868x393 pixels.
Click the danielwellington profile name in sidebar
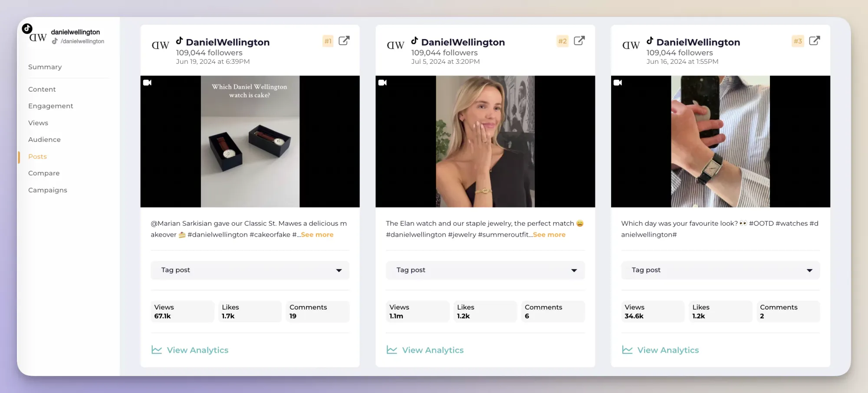(x=76, y=32)
